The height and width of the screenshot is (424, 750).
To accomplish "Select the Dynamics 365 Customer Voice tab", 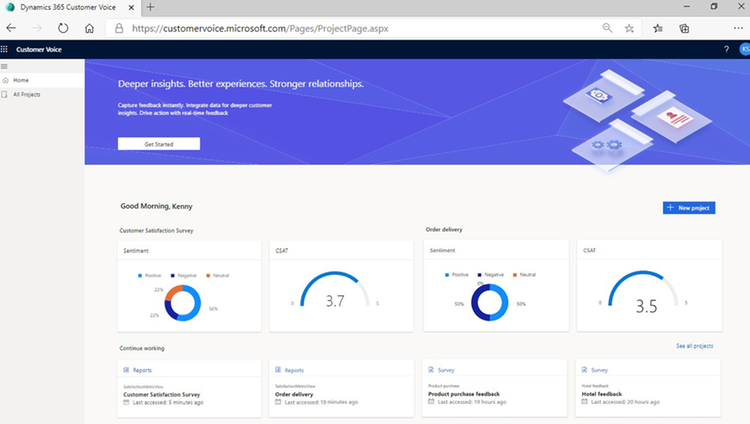I will pos(68,7).
